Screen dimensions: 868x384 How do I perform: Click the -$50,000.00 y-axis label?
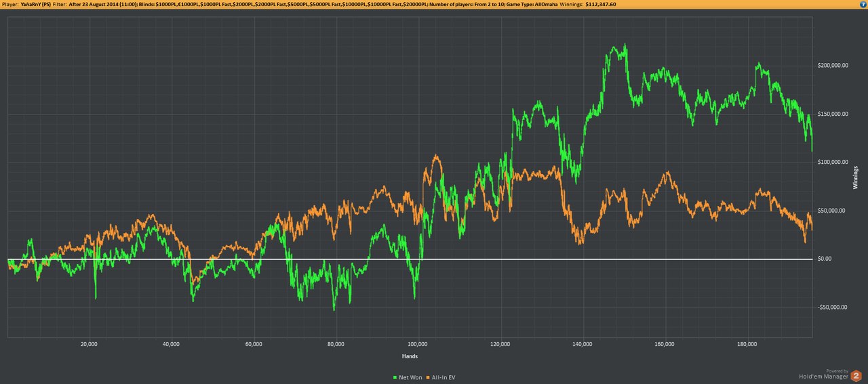click(x=833, y=307)
